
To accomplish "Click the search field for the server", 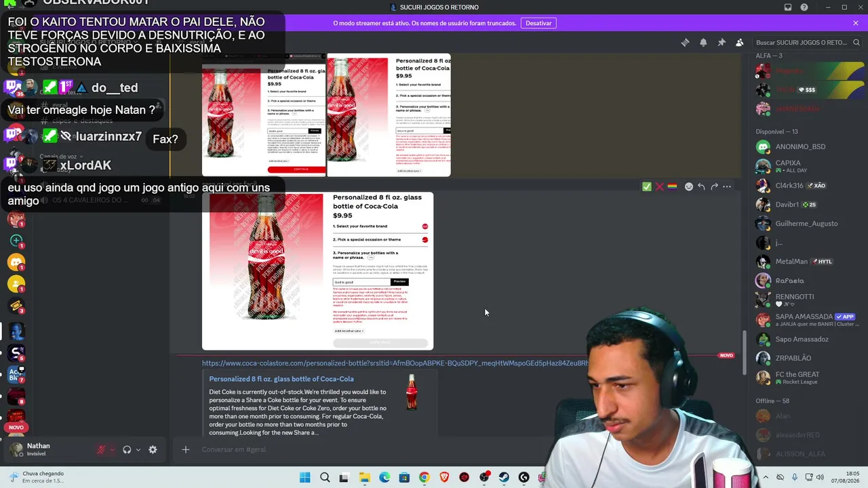I will (x=806, y=43).
